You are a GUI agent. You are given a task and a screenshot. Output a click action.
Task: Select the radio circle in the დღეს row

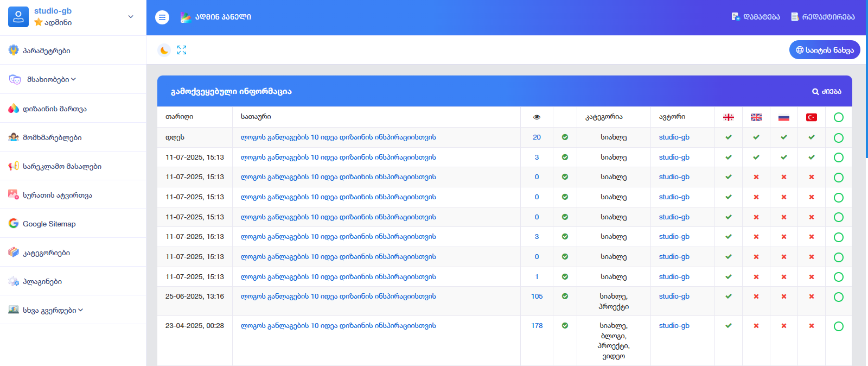pyautogui.click(x=838, y=138)
